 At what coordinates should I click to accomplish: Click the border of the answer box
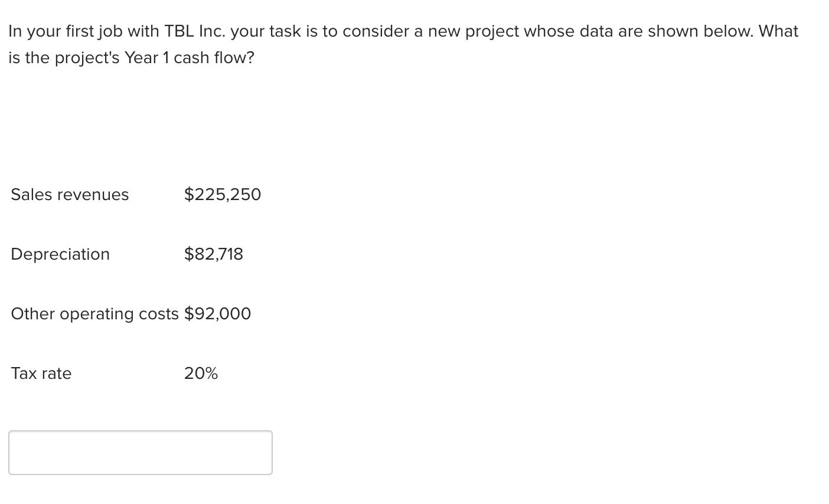tap(140, 431)
